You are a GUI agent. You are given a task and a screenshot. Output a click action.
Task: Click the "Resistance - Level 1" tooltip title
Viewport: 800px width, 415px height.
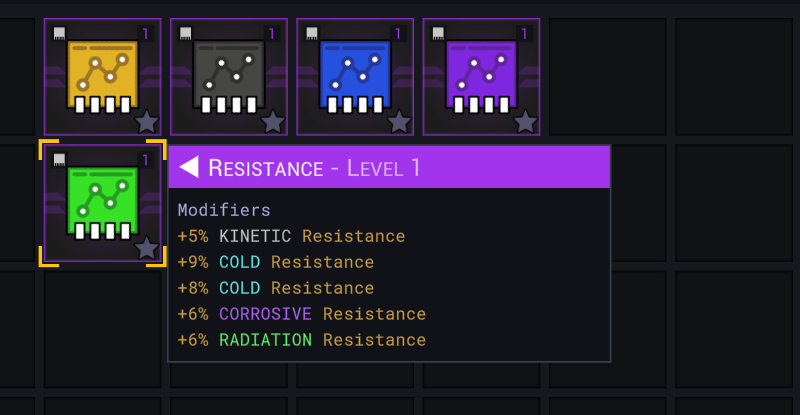(314, 167)
